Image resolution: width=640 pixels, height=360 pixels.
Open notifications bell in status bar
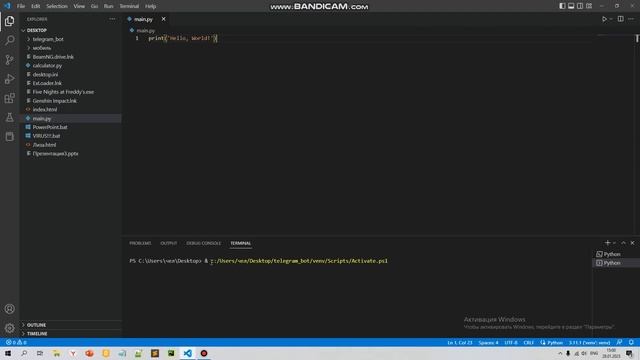tap(631, 342)
